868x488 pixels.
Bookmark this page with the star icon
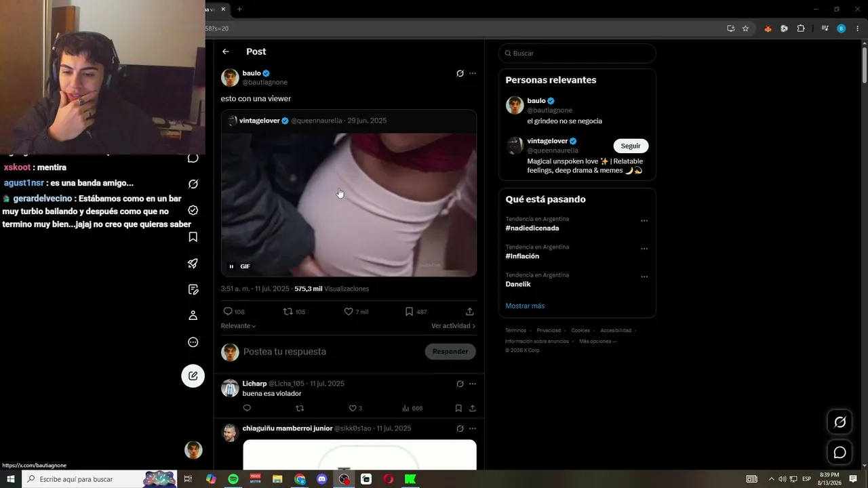[x=745, y=28]
